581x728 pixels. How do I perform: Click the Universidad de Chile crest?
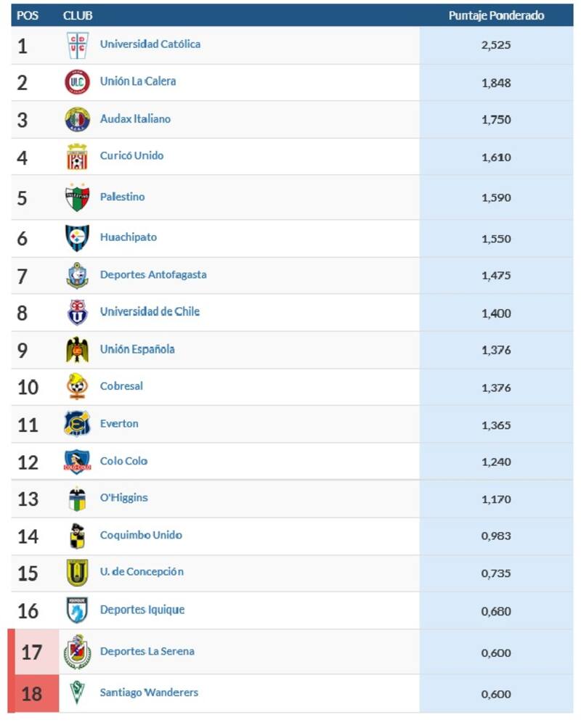click(x=77, y=312)
